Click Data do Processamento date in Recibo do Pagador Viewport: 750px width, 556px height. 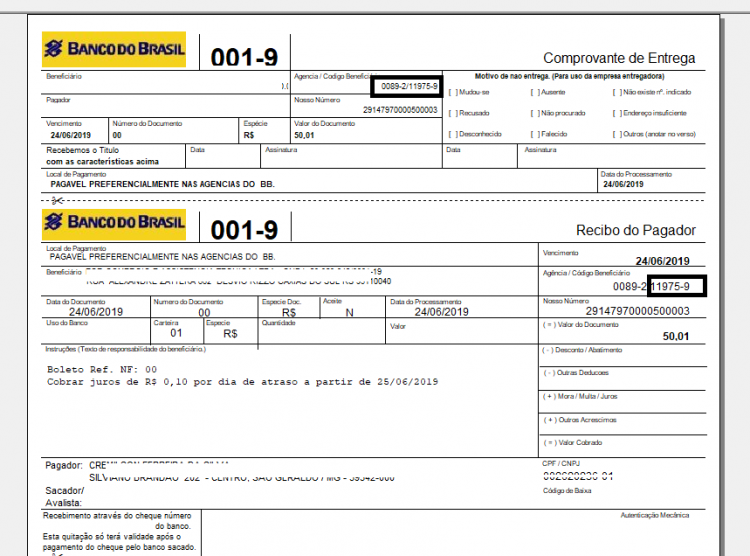[441, 312]
